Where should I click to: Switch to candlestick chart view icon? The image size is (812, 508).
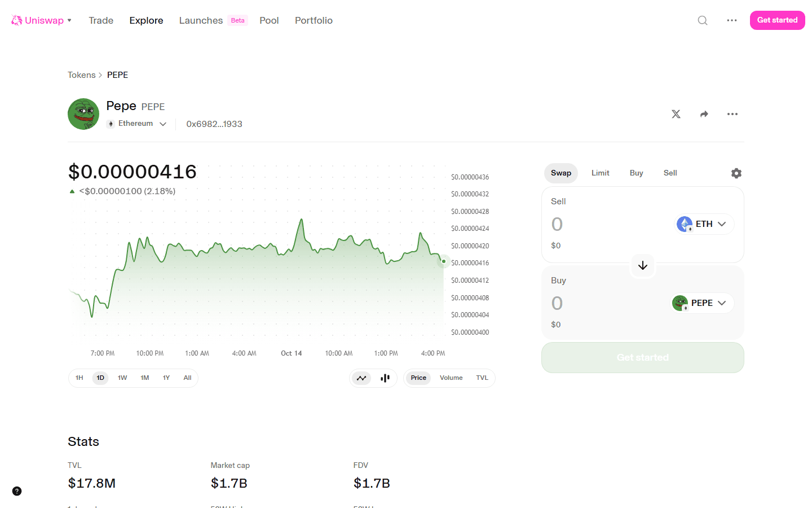(x=385, y=378)
